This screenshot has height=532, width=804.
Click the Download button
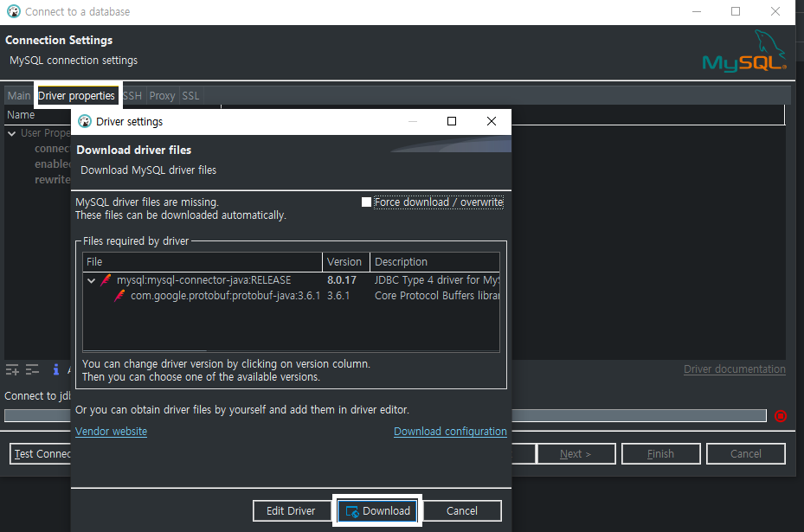coord(377,510)
